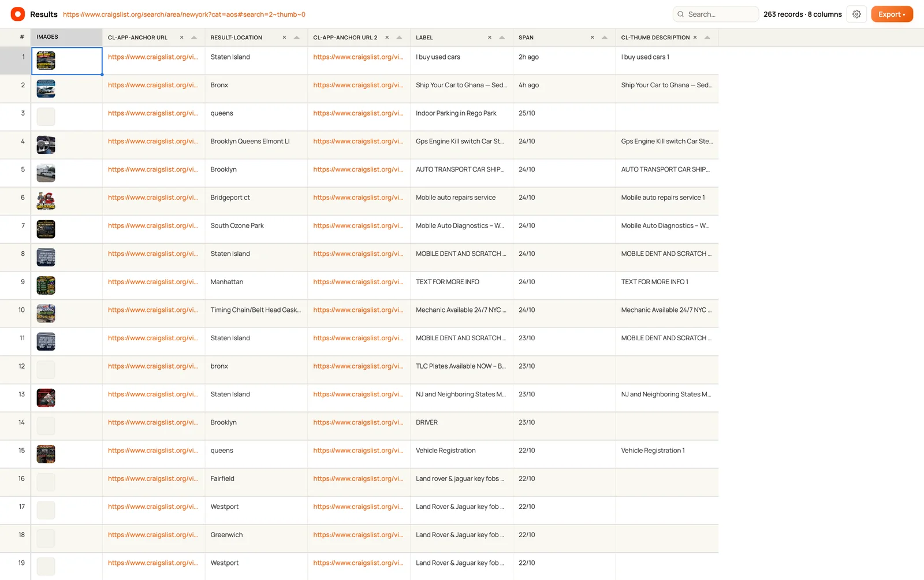Sort by the SPAN column arrow
The height and width of the screenshot is (580, 924).
point(605,38)
